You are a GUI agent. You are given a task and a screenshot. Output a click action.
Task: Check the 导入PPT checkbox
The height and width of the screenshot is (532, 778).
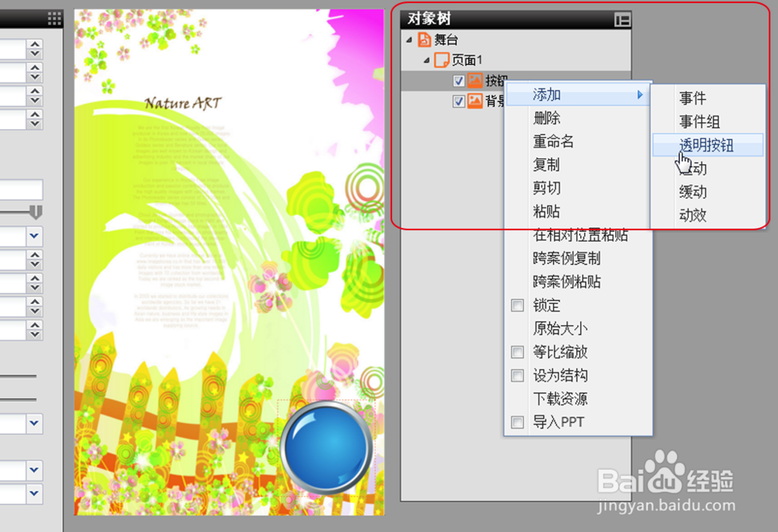click(517, 422)
